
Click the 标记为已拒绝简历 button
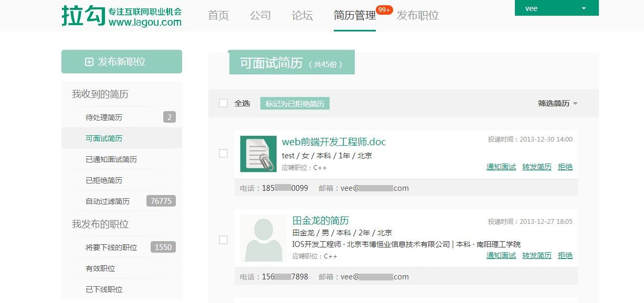pos(294,103)
